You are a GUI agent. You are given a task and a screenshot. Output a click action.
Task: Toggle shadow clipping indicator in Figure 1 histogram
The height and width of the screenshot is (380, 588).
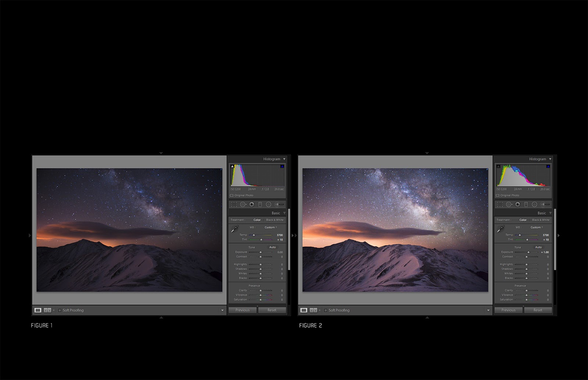(232, 166)
